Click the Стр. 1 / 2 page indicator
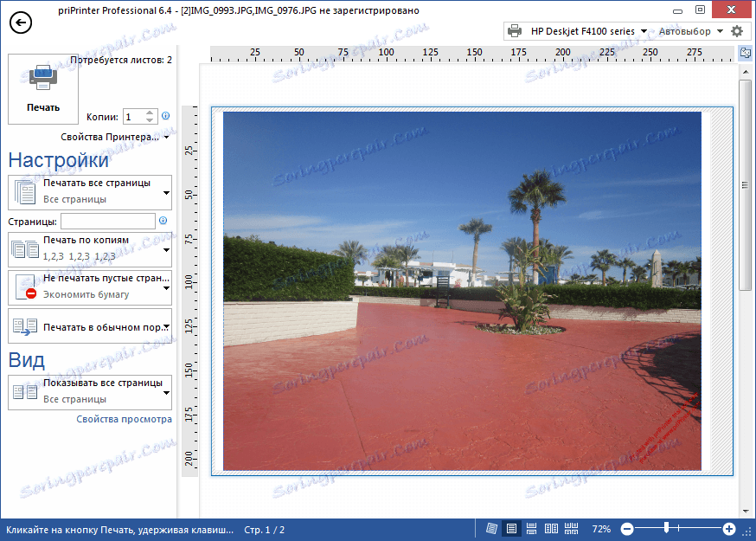This screenshot has height=541, width=756. click(264, 530)
